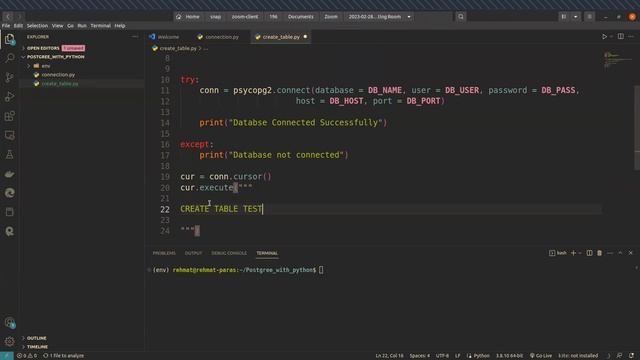Split the editor to the right

[x=620, y=37]
